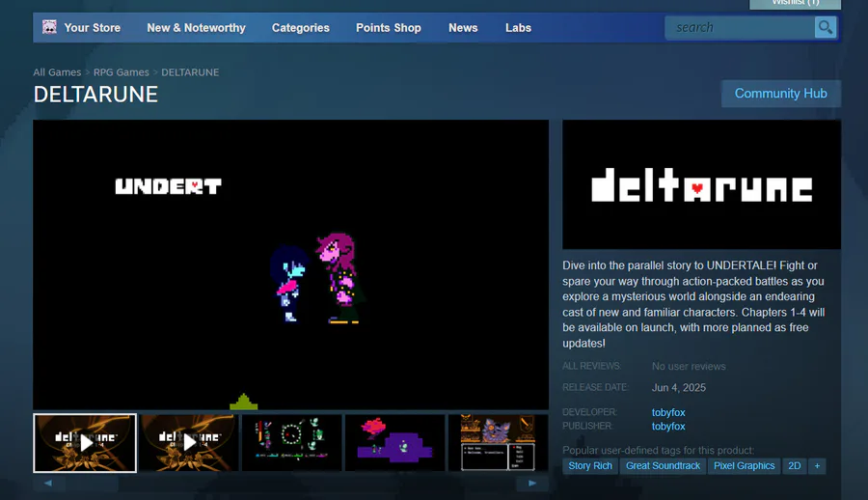Open Categories menu
The width and height of the screenshot is (868, 500).
pos(301,28)
